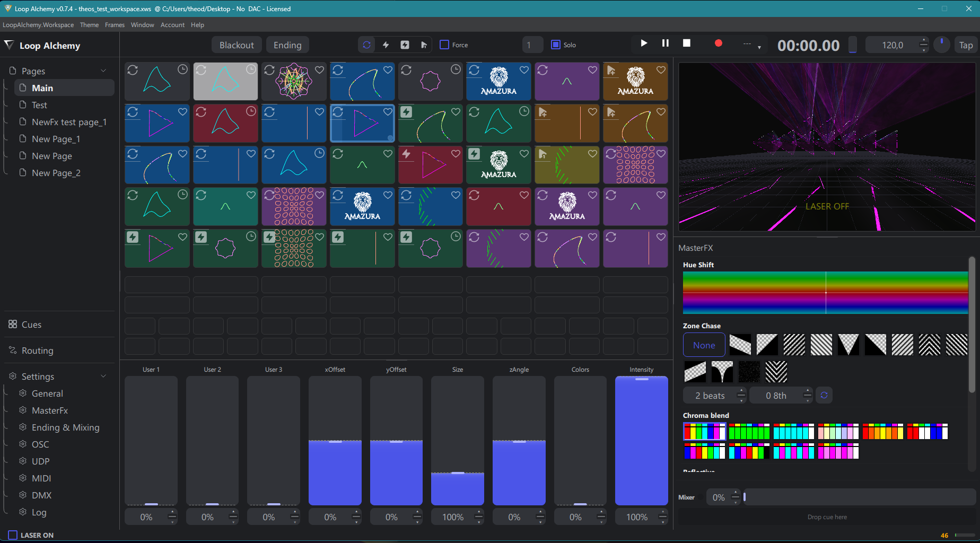Screen dimensions: 980x543
Task: Open the Theme menu
Action: pos(89,25)
